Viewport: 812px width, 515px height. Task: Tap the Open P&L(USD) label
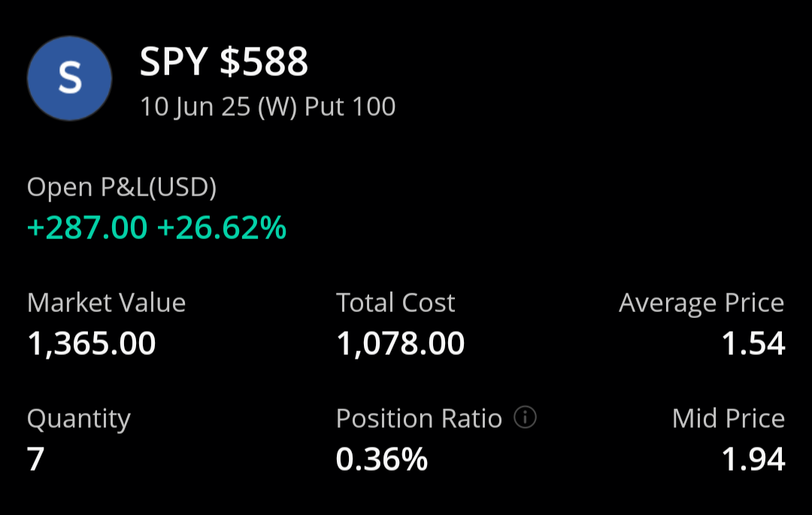[x=122, y=187]
